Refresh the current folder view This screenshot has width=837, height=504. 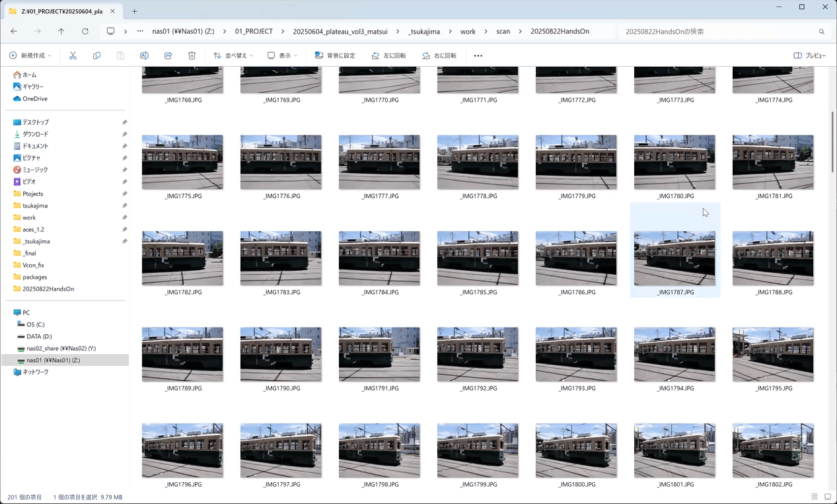(85, 31)
